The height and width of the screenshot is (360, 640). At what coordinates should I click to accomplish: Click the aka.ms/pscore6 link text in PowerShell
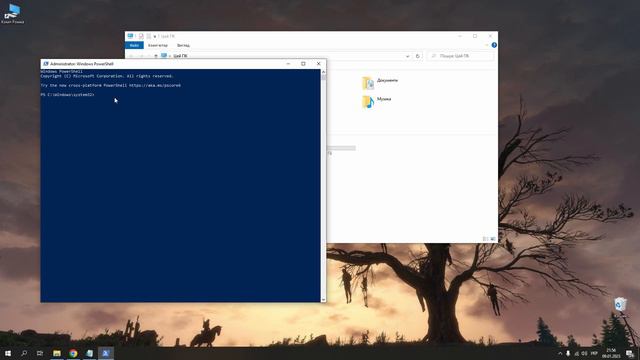click(x=155, y=85)
